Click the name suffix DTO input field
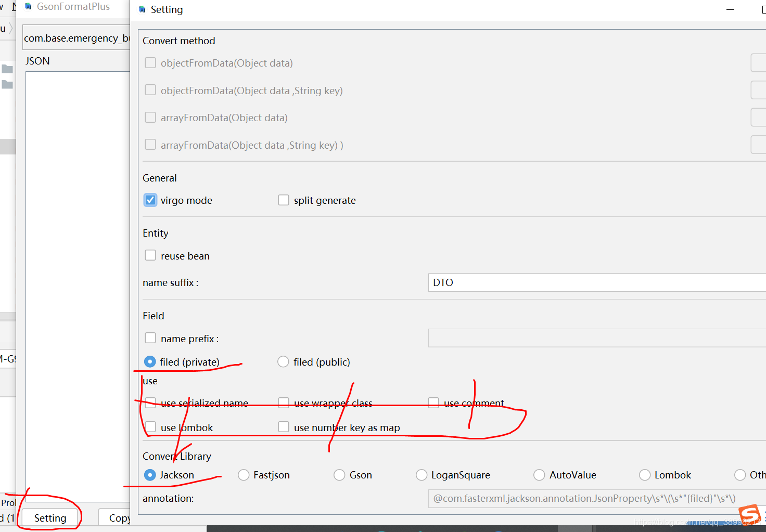 coord(572,282)
